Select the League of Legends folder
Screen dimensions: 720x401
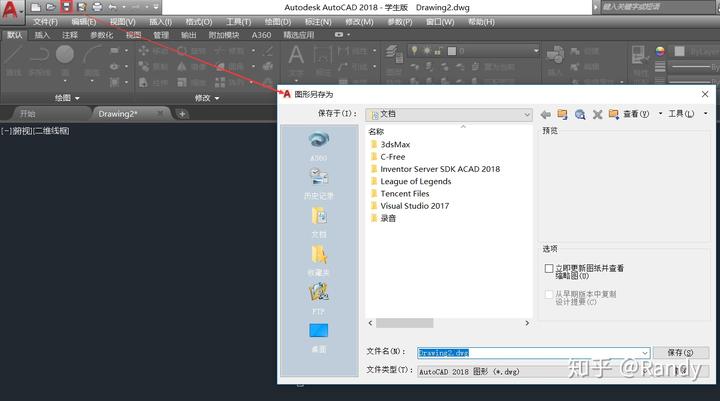click(411, 181)
